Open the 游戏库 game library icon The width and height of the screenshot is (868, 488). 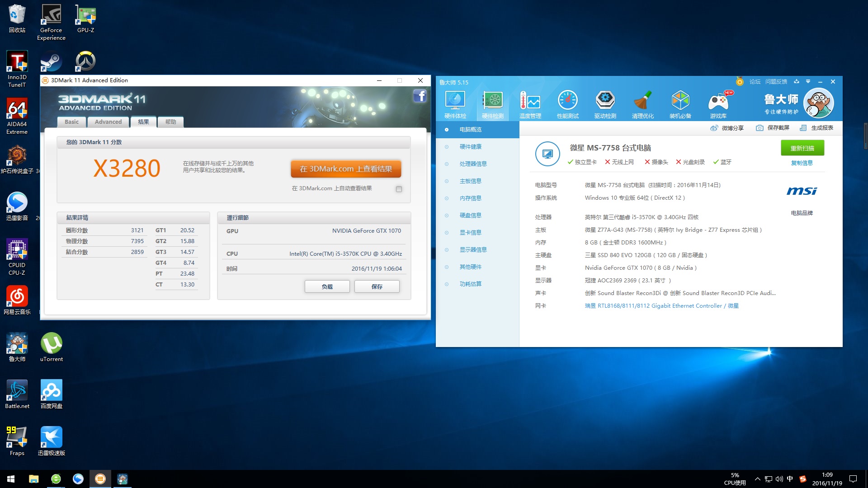pyautogui.click(x=718, y=103)
